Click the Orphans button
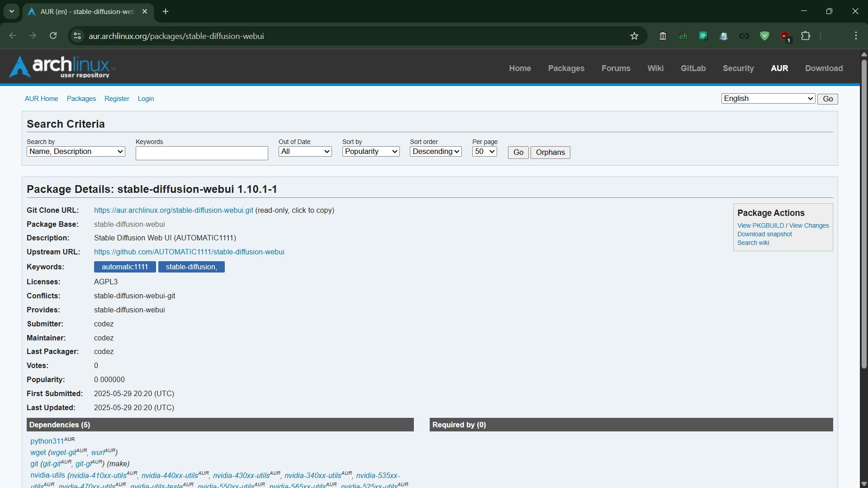This screenshot has height=488, width=868. tap(550, 152)
